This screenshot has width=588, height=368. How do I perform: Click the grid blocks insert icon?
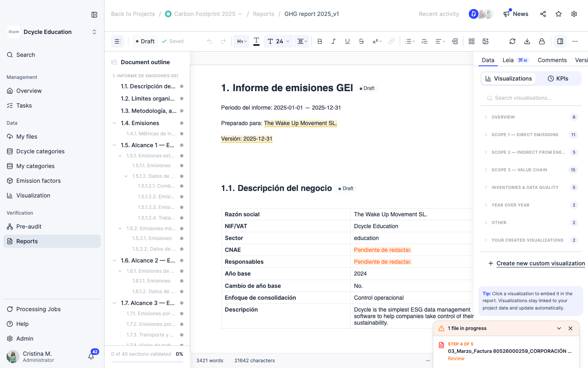(x=472, y=41)
